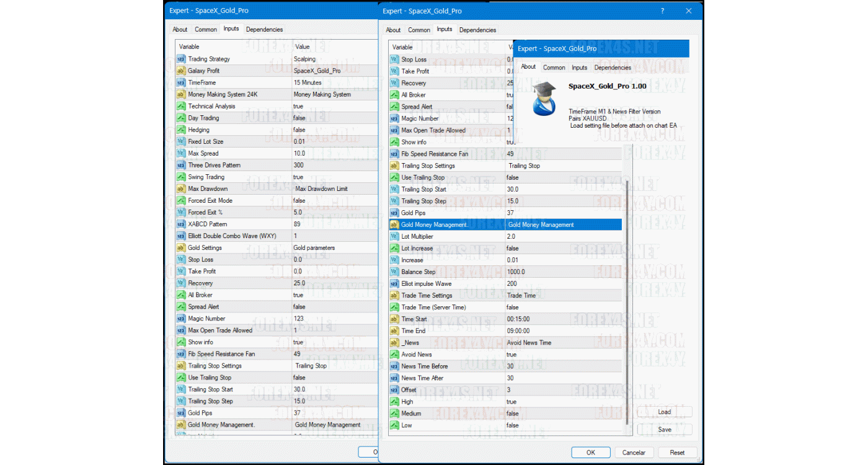Click the Time Start row icon
This screenshot has height=465, width=868.
pos(394,319)
